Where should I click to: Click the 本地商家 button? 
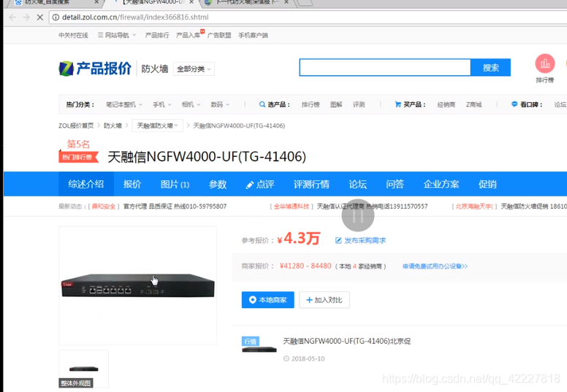[268, 300]
